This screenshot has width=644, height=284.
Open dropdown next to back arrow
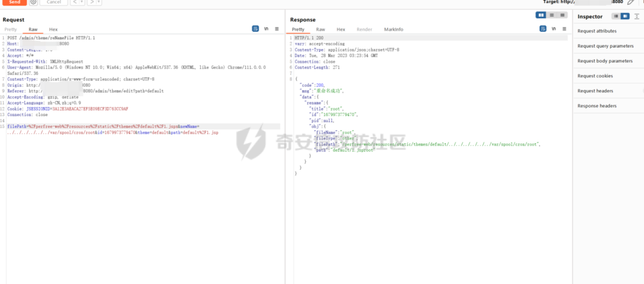82,2
